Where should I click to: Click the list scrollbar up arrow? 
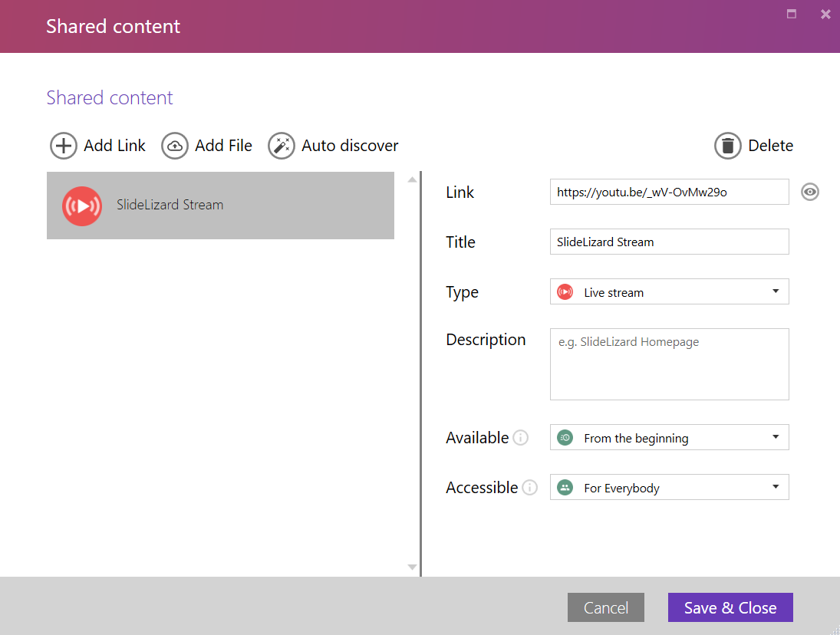click(x=412, y=179)
